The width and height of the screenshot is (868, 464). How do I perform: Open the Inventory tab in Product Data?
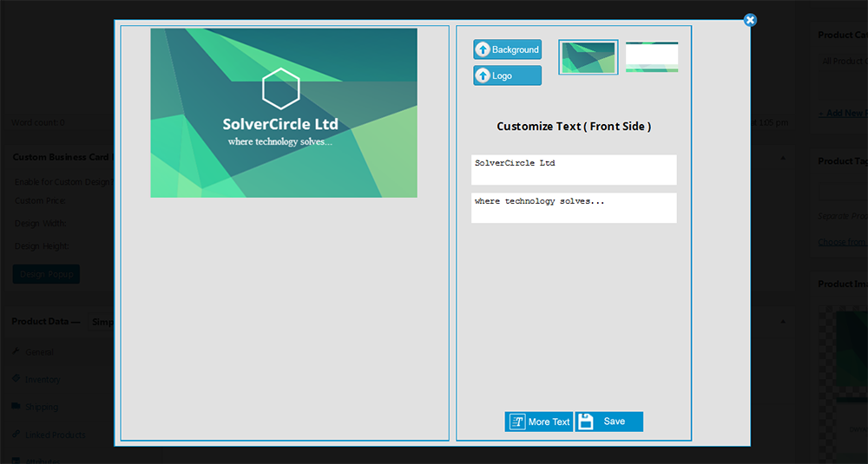42,379
